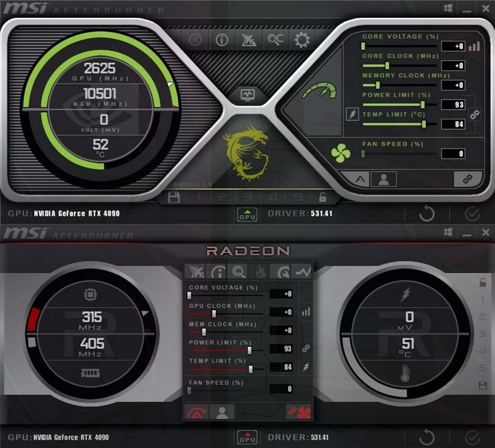Viewport: 495px width, 448px height.
Task: Open user-defined fan profile icon in Radeon skin
Action: pyautogui.click(x=222, y=412)
